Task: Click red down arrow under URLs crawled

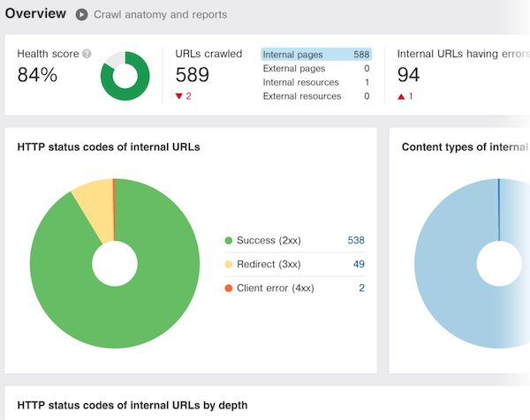Action: pos(179,96)
